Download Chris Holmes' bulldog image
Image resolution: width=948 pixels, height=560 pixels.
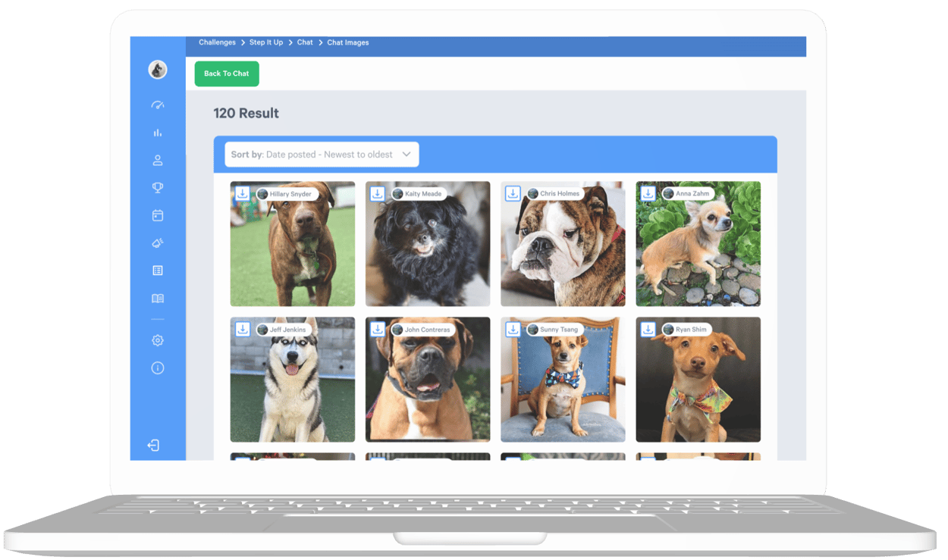(x=513, y=194)
